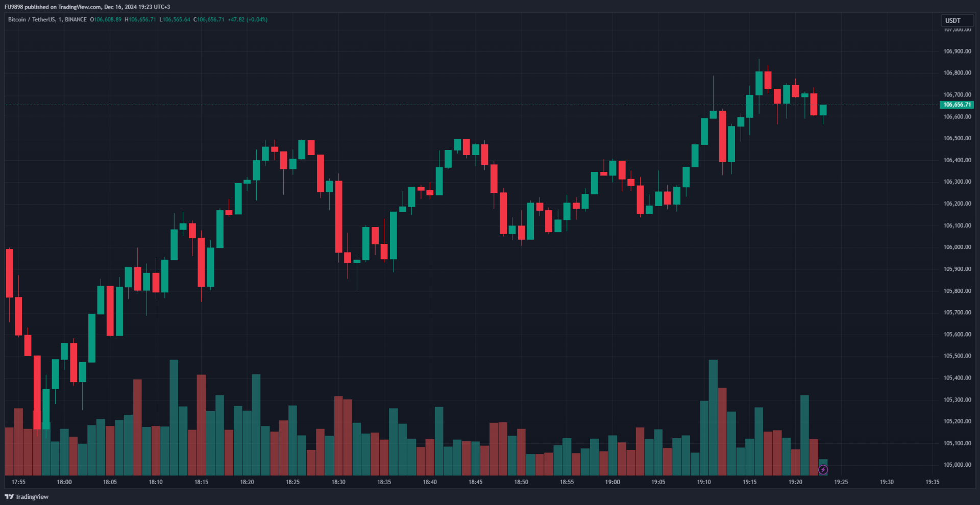Click the open value O106,608.89
Screen dimensions: 980x505
pyautogui.click(x=106, y=19)
